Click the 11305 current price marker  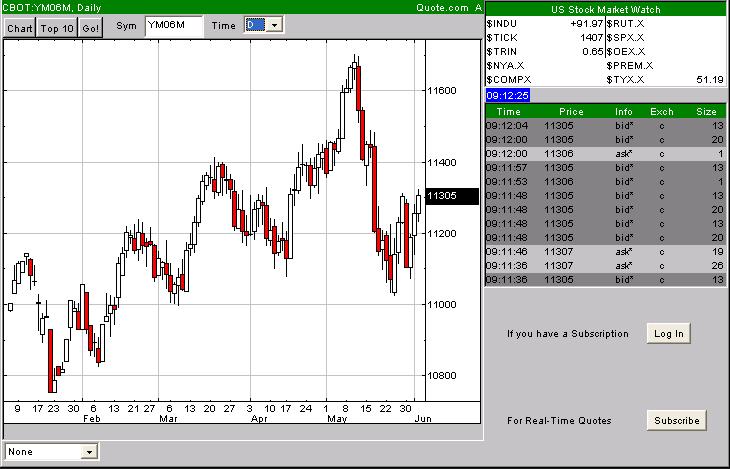[441, 196]
